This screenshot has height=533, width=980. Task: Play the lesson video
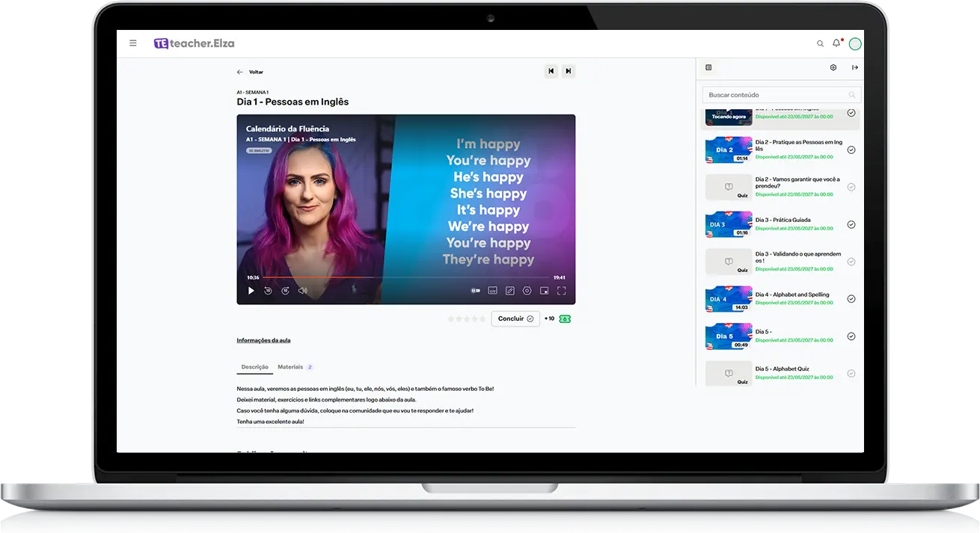pyautogui.click(x=251, y=291)
